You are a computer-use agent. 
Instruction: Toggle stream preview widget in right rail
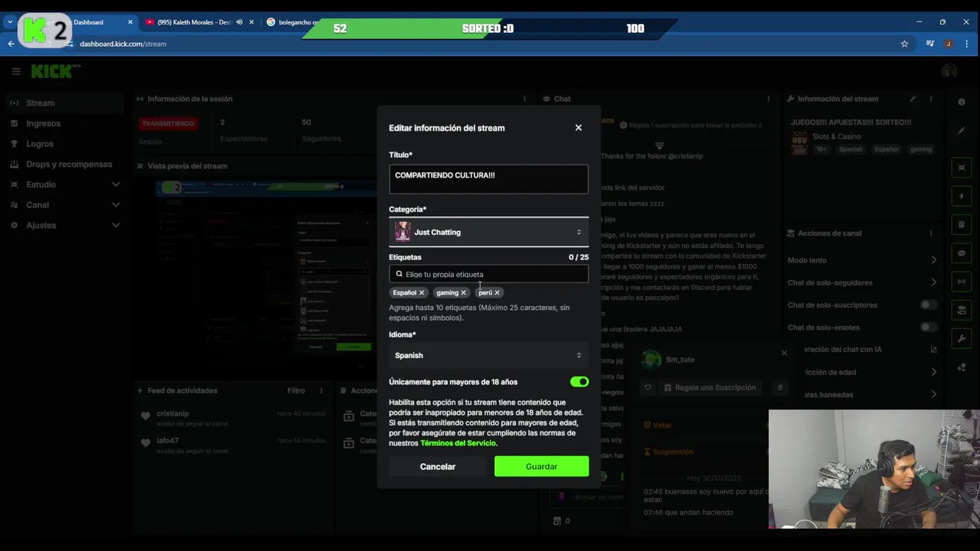pos(962,168)
